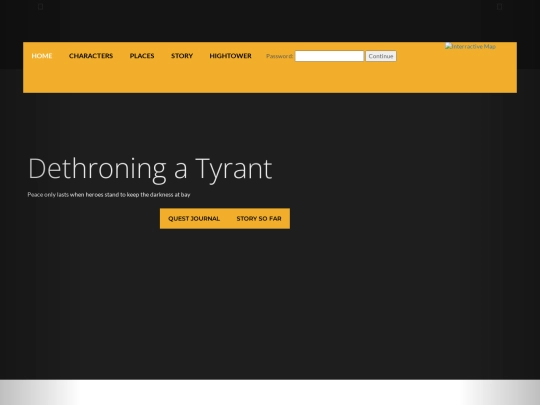Screen dimensions: 540x405
Task: Select the Story menu item
Action: point(182,56)
